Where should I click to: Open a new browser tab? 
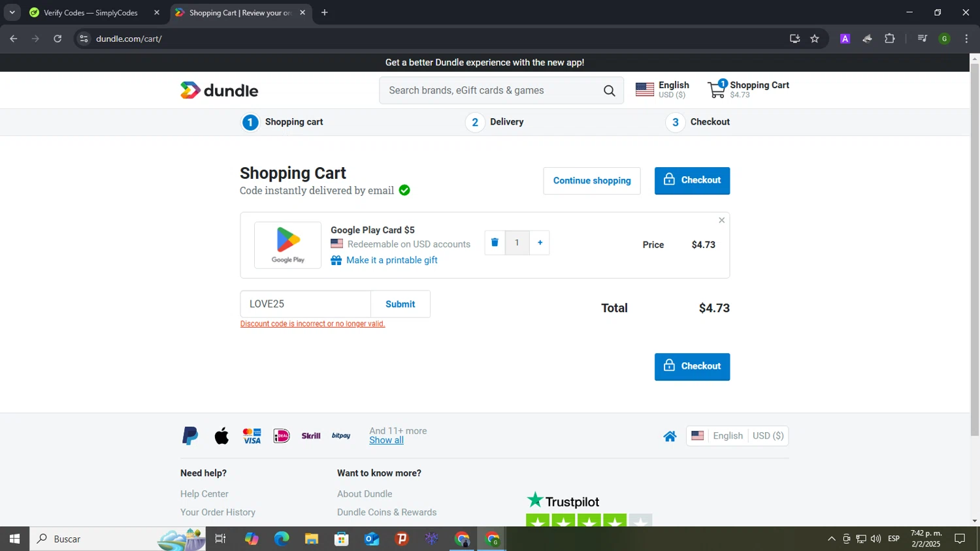pos(325,12)
